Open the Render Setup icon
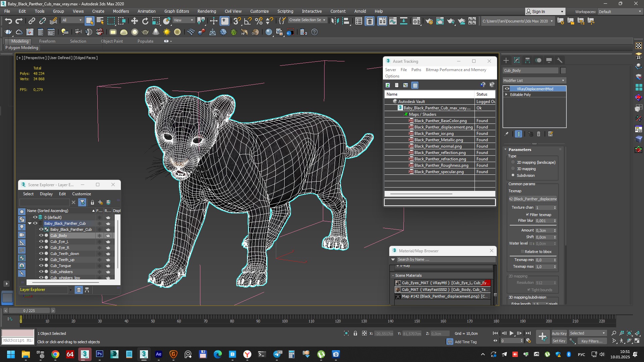 429,21
